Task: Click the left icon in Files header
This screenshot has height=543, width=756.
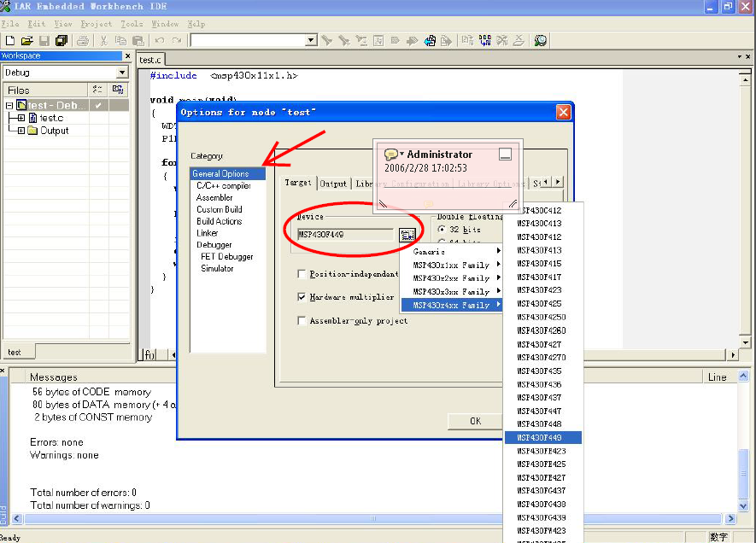Action: [97, 90]
